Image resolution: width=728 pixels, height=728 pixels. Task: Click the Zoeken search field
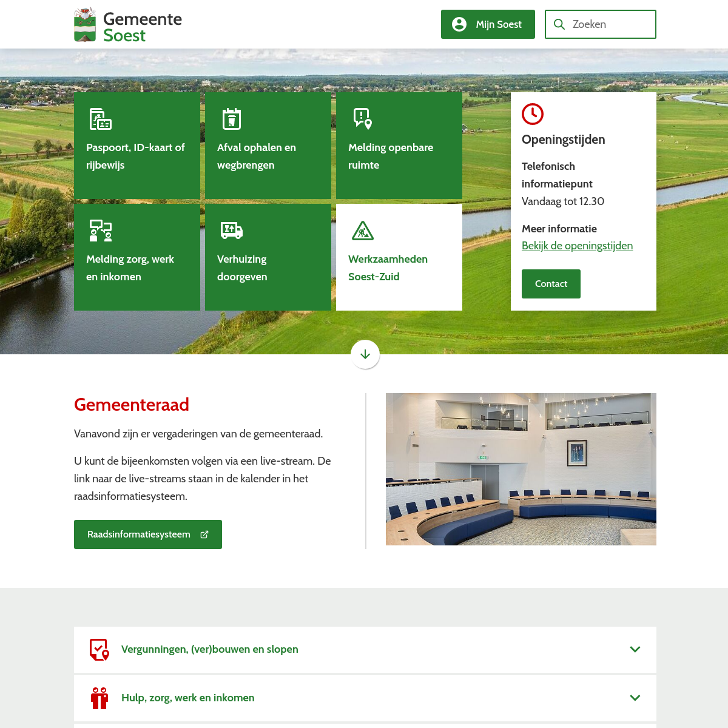point(601,24)
